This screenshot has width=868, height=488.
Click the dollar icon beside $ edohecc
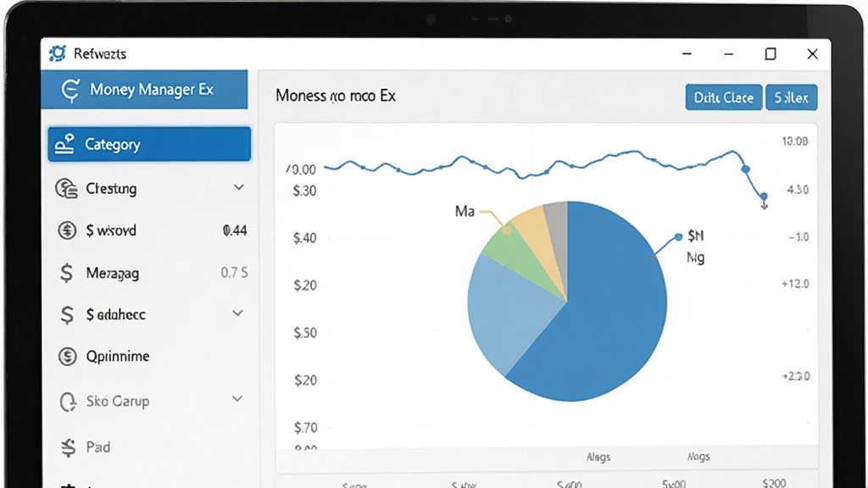(x=67, y=314)
